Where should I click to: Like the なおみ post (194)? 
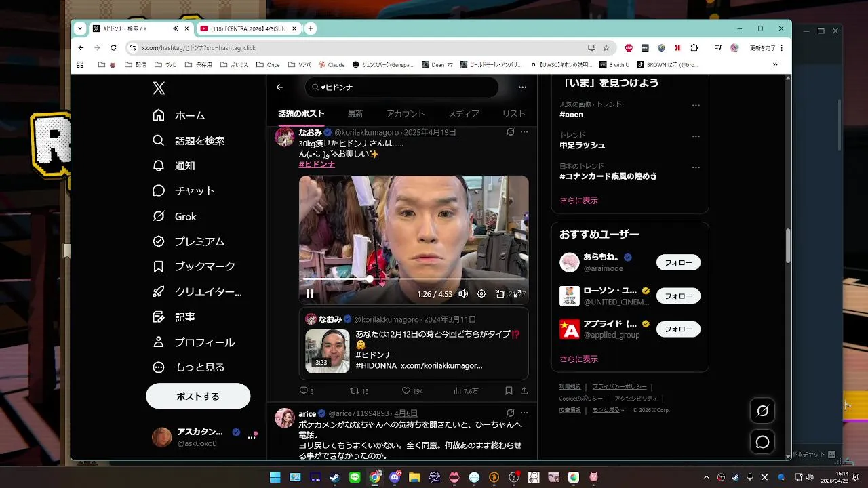click(x=412, y=391)
